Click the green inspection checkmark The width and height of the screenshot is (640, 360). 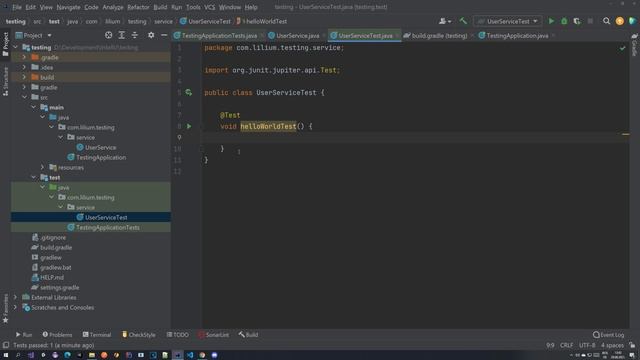tap(622, 48)
